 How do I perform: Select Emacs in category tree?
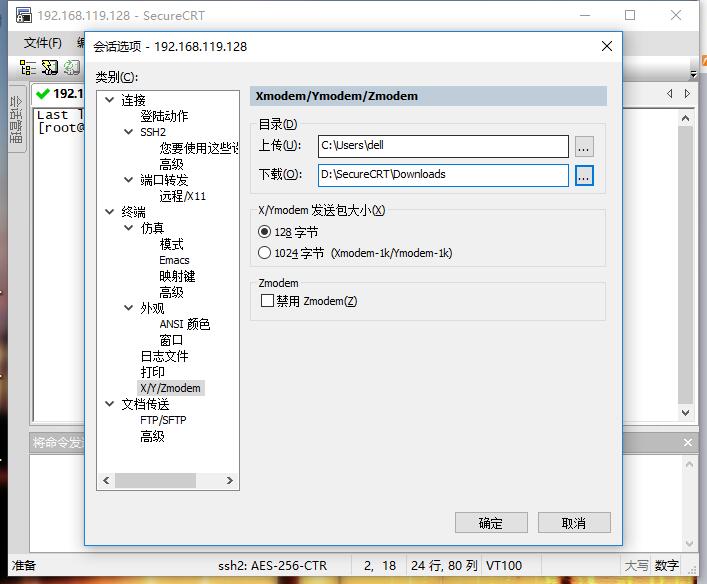174,260
